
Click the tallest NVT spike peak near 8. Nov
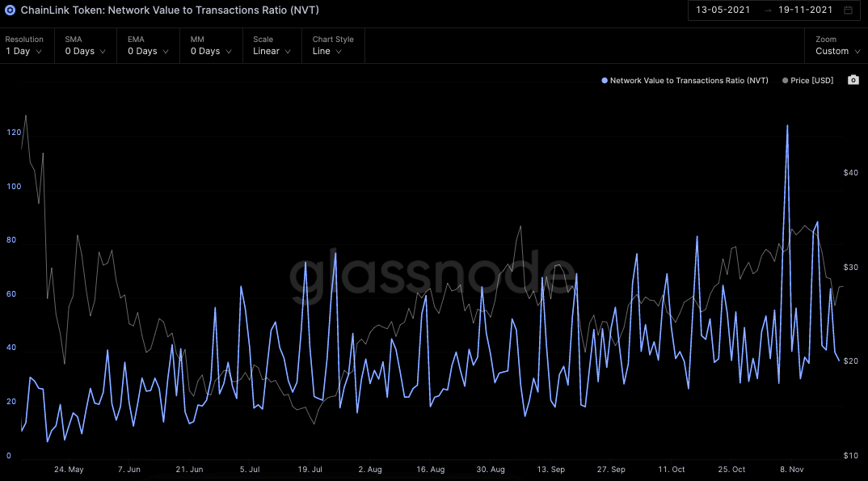point(787,126)
